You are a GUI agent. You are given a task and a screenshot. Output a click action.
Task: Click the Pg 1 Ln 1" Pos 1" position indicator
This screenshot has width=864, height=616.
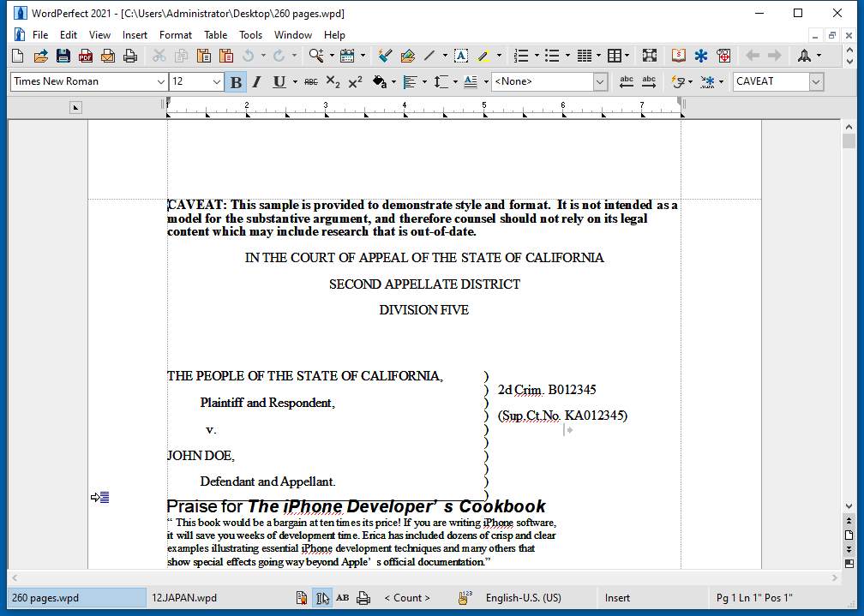pyautogui.click(x=754, y=598)
